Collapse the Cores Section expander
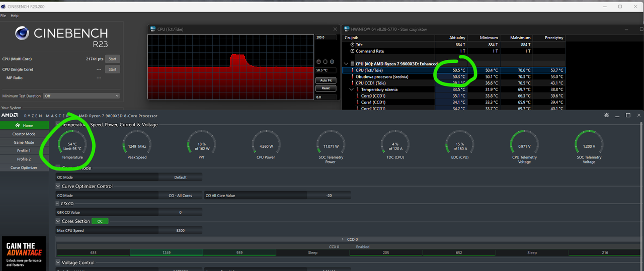The width and height of the screenshot is (644, 271). (58, 221)
